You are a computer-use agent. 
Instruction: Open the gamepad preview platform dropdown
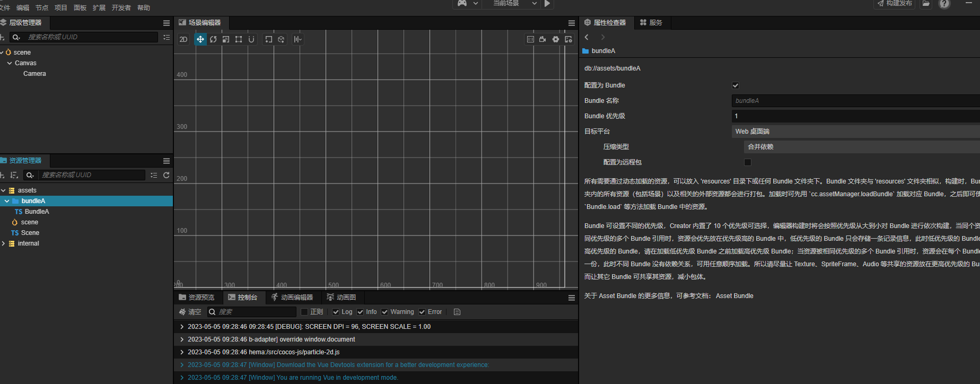coord(468,4)
